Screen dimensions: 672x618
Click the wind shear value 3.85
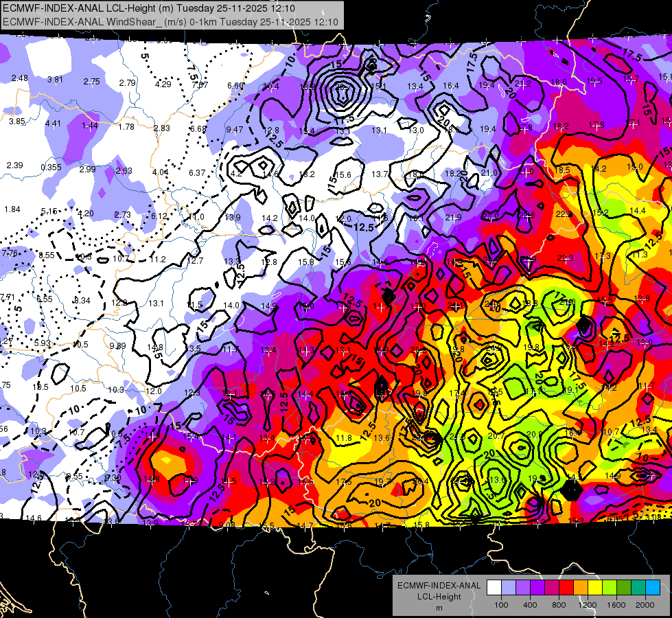pos(17,122)
